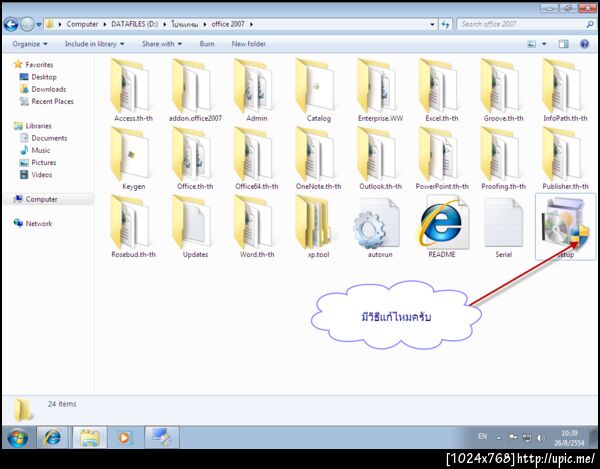The width and height of the screenshot is (600, 469).
Task: Click the DATAFILES (D:) breadcrumb segment
Action: pos(134,24)
